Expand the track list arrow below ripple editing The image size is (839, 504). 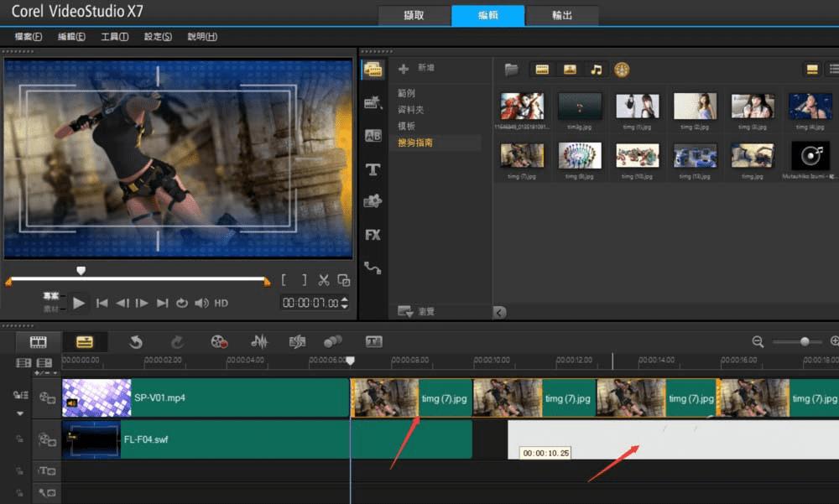tap(20, 413)
